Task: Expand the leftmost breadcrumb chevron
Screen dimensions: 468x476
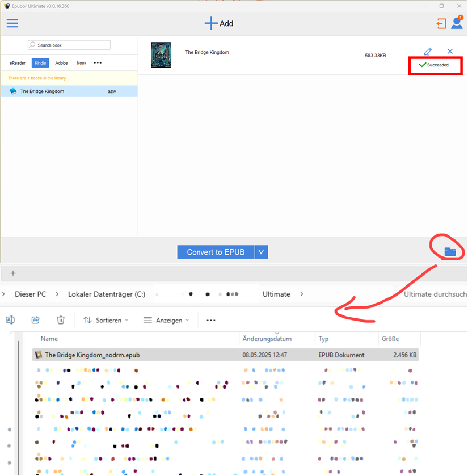Action: point(3,294)
